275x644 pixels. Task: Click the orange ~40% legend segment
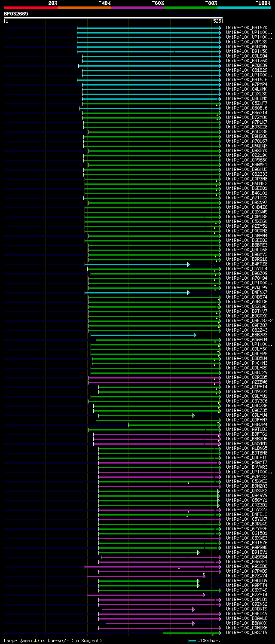click(x=84, y=7)
